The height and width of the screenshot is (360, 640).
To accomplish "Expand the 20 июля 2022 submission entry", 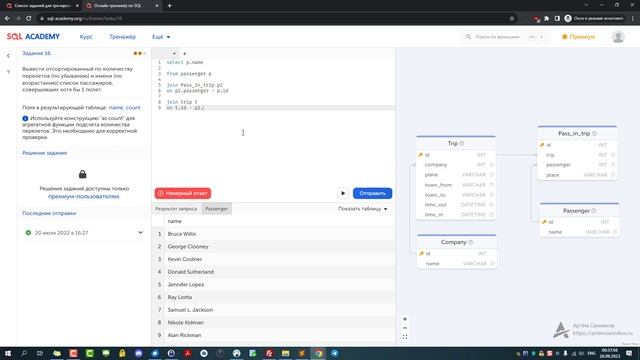I will click(x=84, y=233).
